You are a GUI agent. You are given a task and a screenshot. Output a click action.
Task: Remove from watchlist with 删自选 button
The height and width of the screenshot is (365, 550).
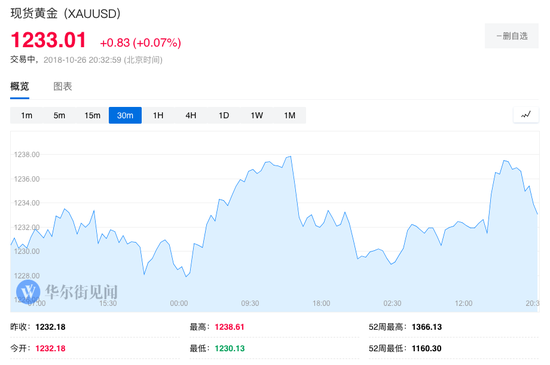512,36
